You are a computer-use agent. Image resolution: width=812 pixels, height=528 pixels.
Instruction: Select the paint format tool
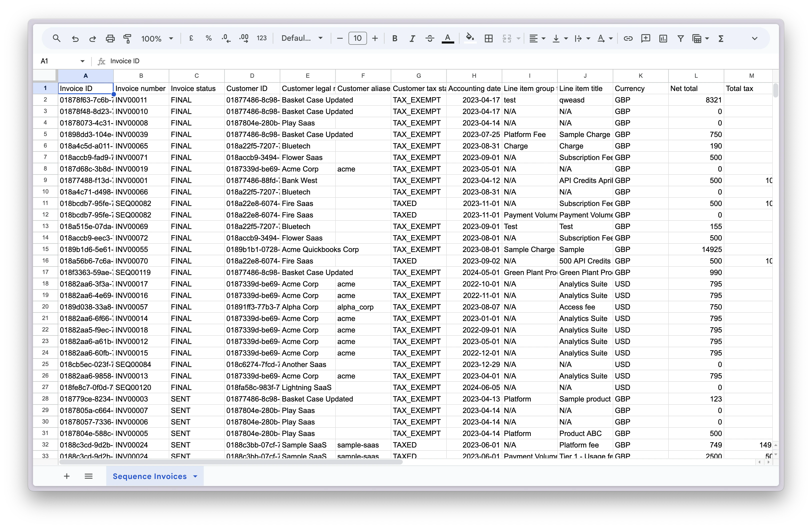tap(127, 38)
